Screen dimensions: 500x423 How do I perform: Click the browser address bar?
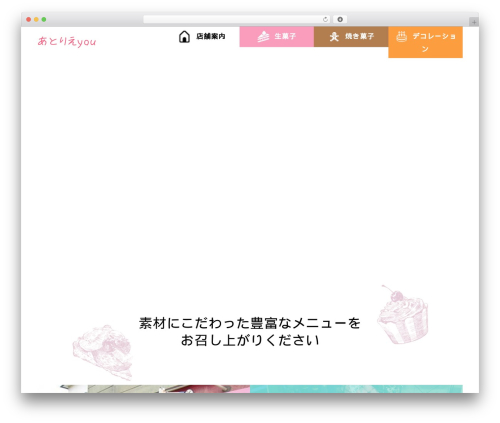(237, 19)
